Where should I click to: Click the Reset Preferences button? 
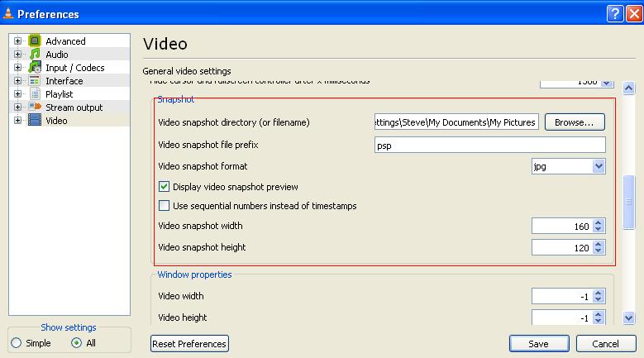point(189,344)
